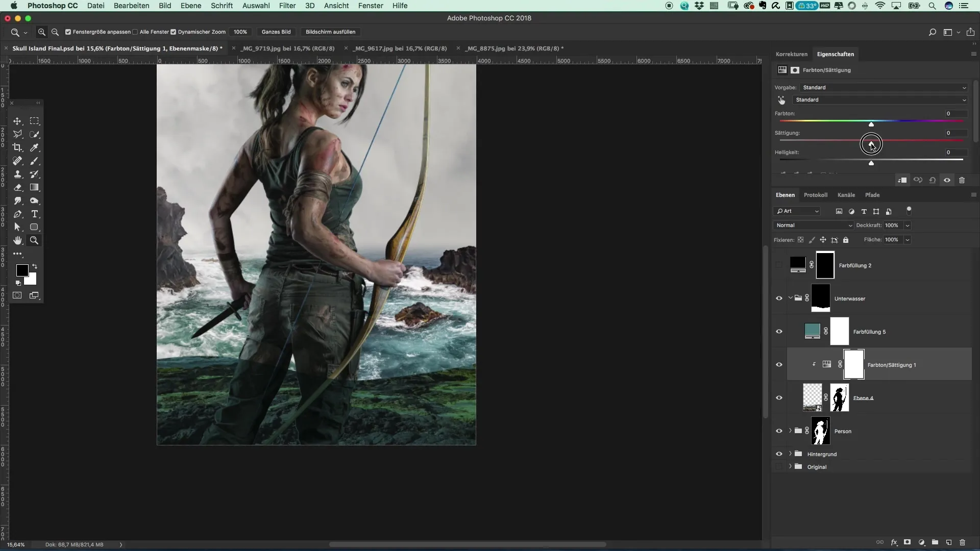Click the Zoom In option icon

[42, 32]
